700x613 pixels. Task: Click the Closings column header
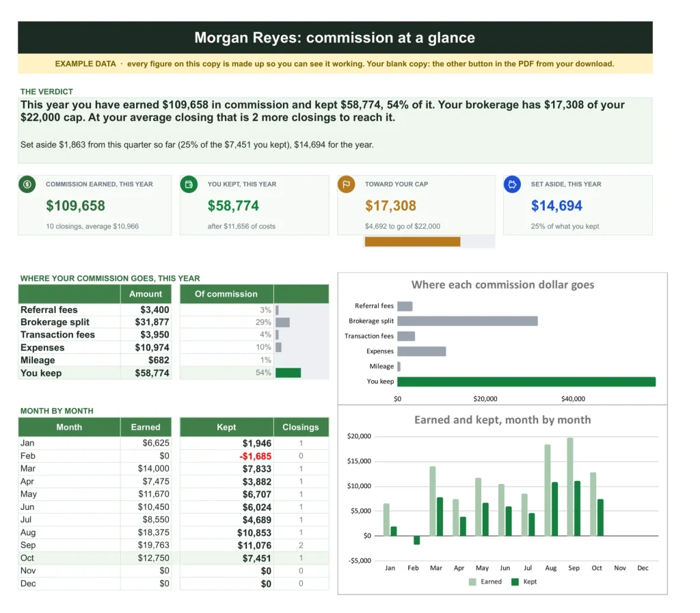(301, 427)
